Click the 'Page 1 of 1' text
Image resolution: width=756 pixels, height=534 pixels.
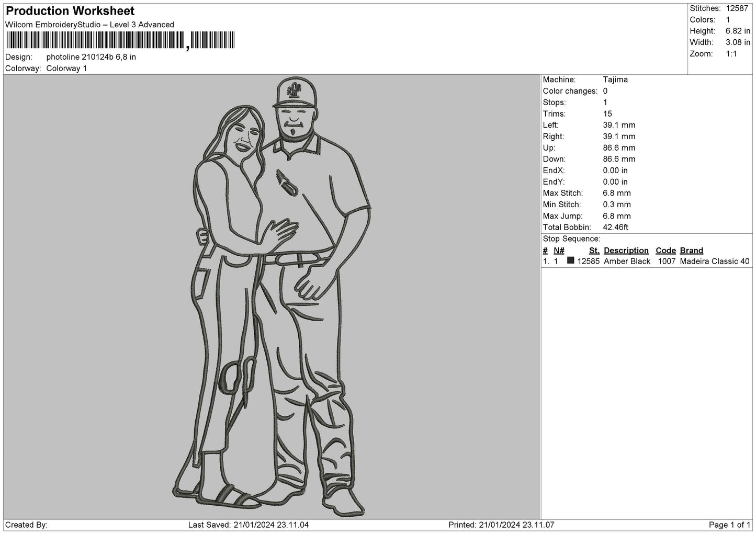[729, 525]
